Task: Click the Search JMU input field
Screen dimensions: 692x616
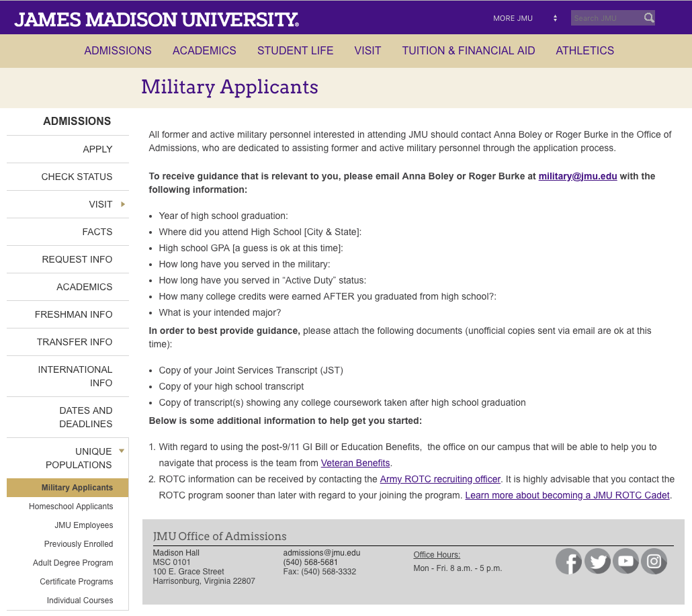Action: tap(607, 18)
